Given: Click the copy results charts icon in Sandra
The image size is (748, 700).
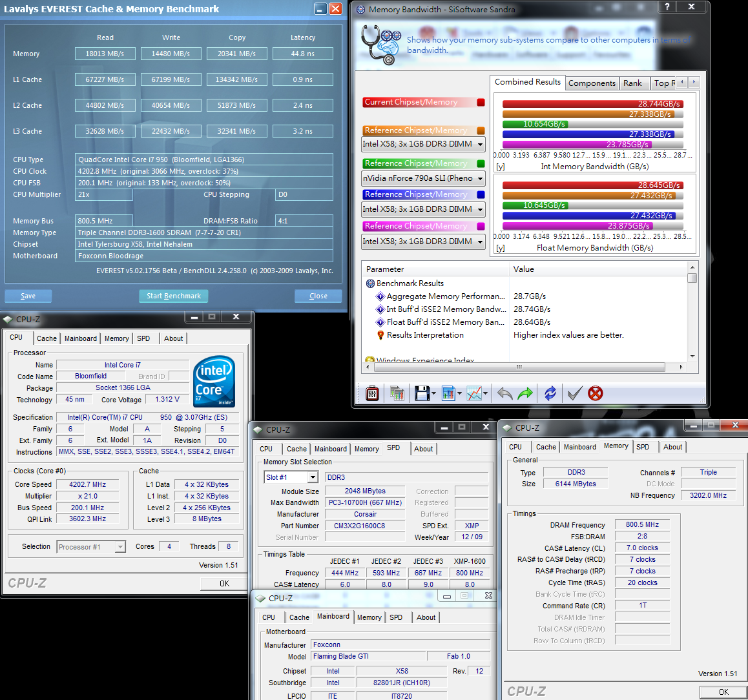Looking at the screenshot, I should 397,393.
